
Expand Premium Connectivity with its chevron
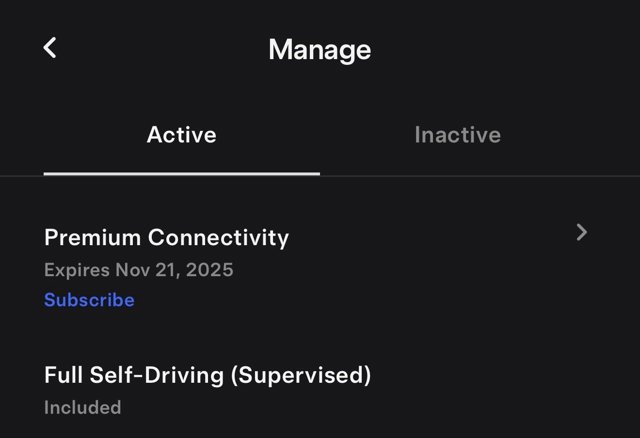click(x=582, y=233)
